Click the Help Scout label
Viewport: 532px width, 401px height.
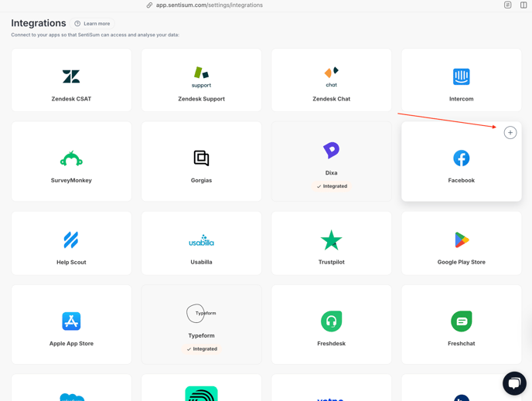[x=71, y=262]
